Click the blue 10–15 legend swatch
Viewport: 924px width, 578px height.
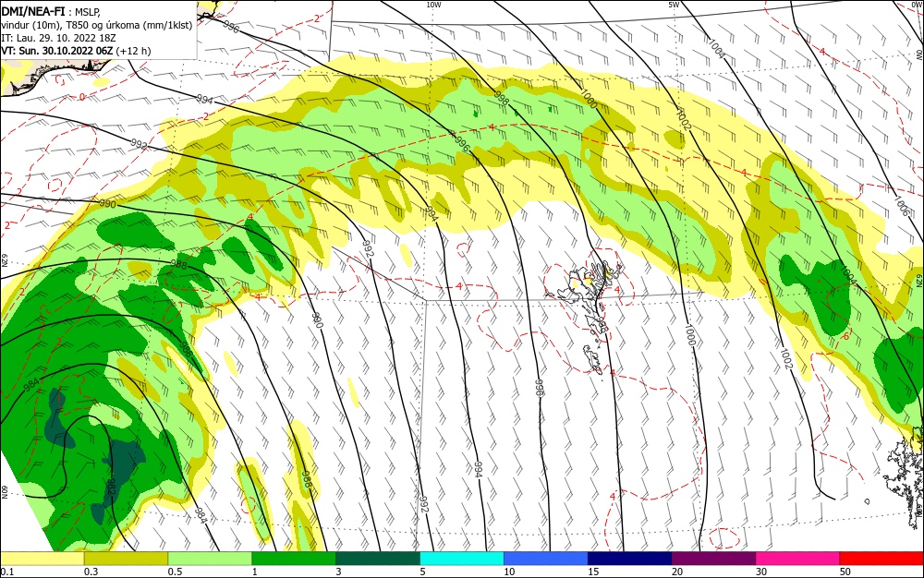(546, 559)
